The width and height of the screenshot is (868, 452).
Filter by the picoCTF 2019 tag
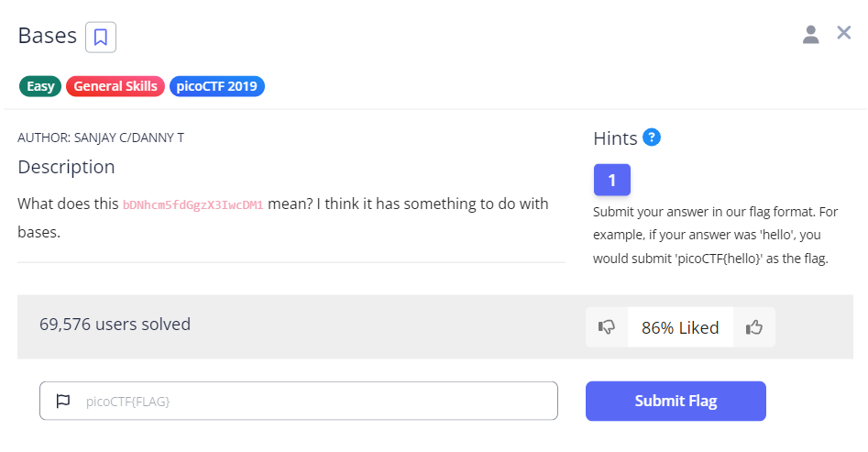pyautogui.click(x=217, y=87)
